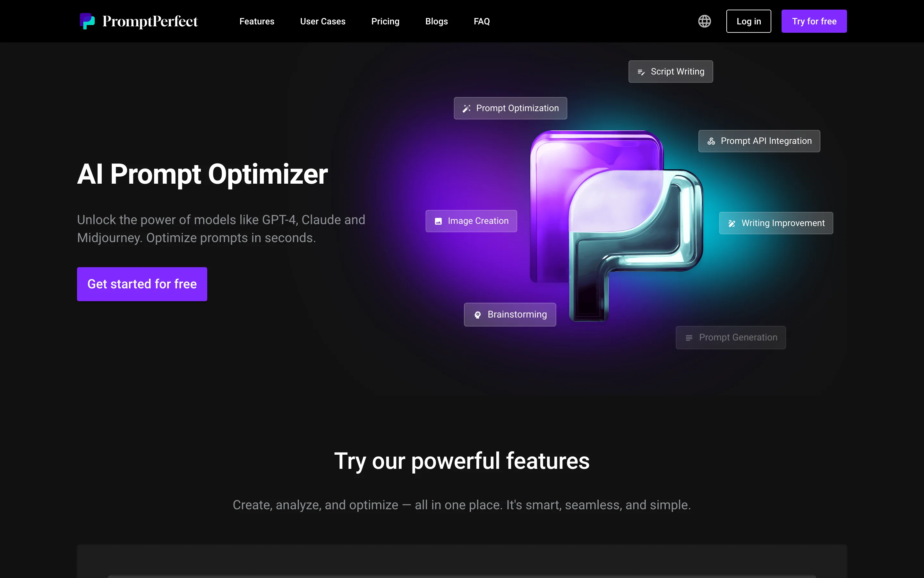Click the Writing Improvement pen icon
Viewport: 924px width, 578px height.
[732, 223]
